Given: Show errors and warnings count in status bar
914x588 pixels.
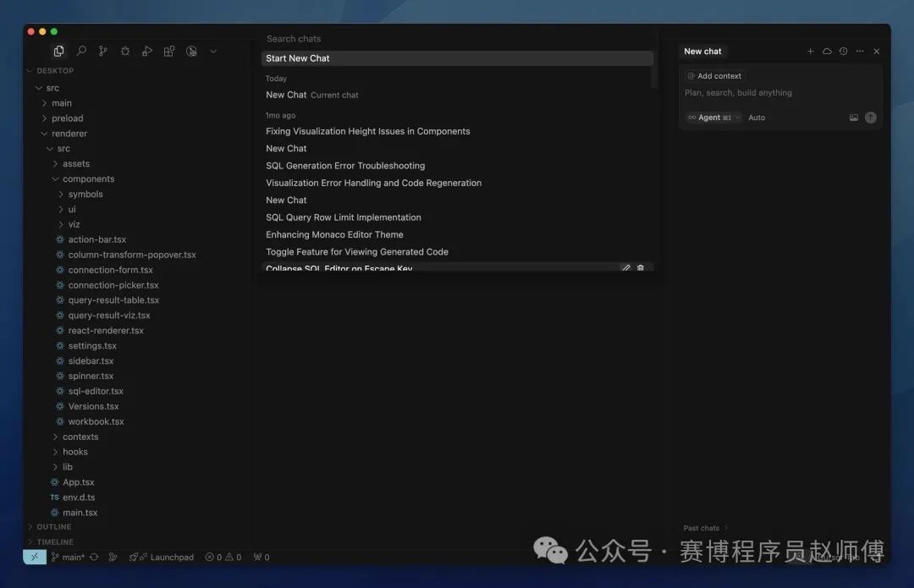Looking at the screenshot, I should coord(223,557).
